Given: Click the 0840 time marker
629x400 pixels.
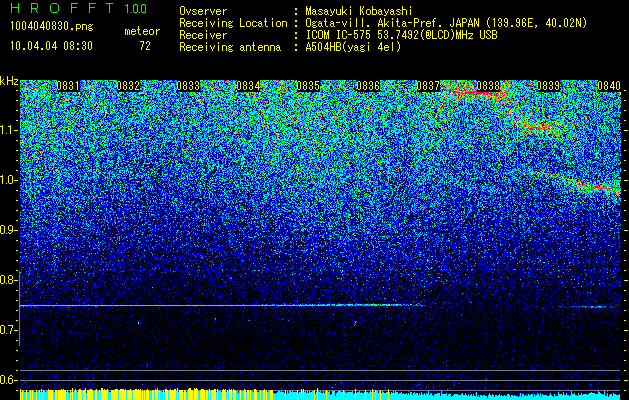Looking at the screenshot, I should (x=609, y=86).
